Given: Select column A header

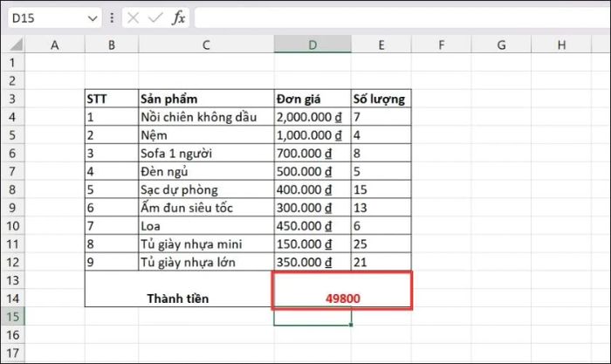Looking at the screenshot, I should click(x=54, y=45).
